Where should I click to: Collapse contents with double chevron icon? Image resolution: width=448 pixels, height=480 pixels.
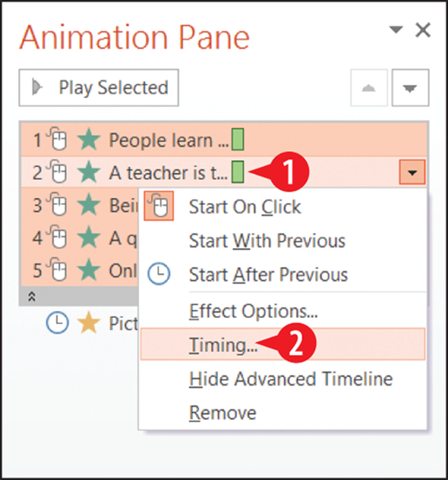pyautogui.click(x=32, y=296)
